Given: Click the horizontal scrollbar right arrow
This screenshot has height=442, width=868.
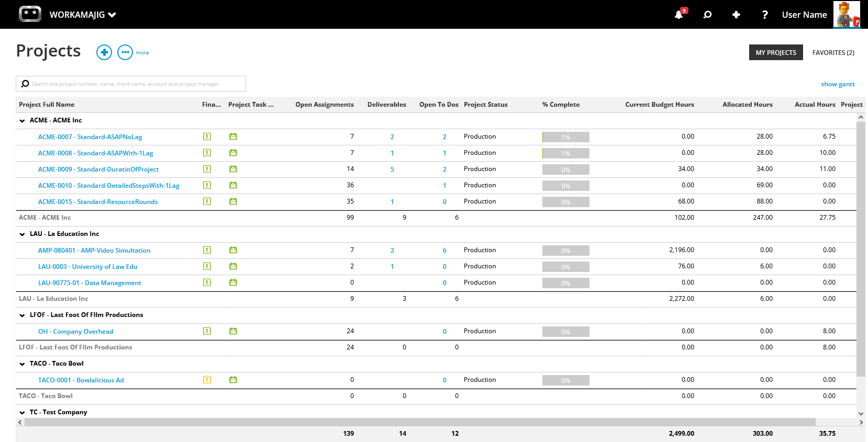Looking at the screenshot, I should click(861, 422).
